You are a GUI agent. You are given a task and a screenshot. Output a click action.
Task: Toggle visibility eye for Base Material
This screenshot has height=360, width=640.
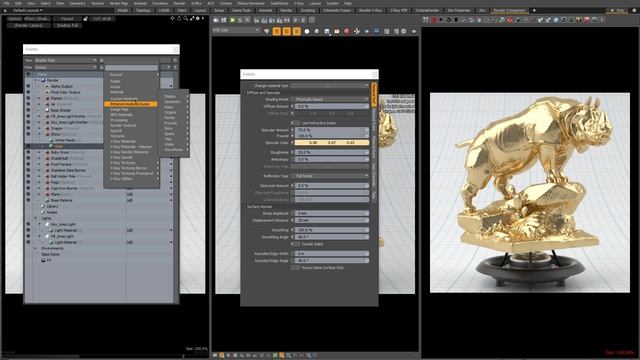[28, 200]
